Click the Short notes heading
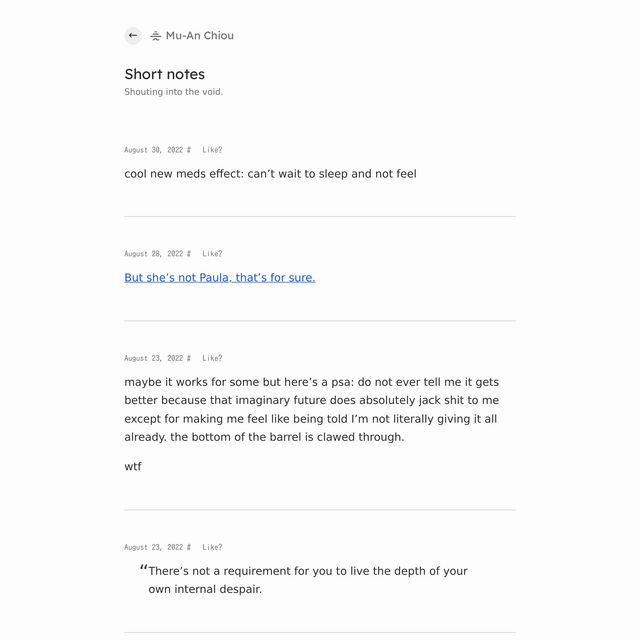This screenshot has height=640, width=640. (164, 74)
